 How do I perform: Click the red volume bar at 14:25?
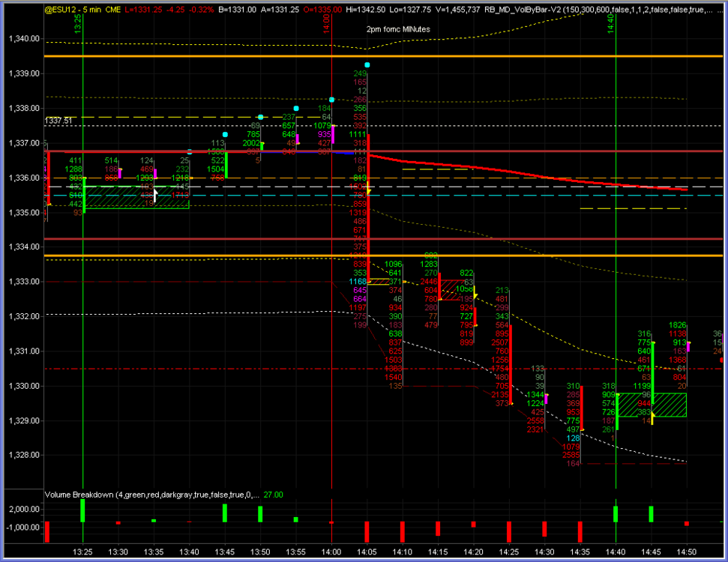click(509, 532)
